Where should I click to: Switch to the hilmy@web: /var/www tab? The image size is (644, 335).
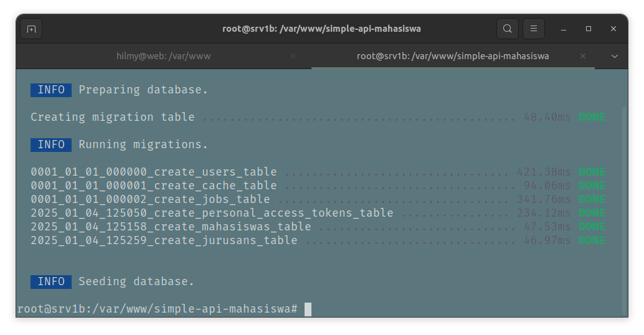(163, 56)
